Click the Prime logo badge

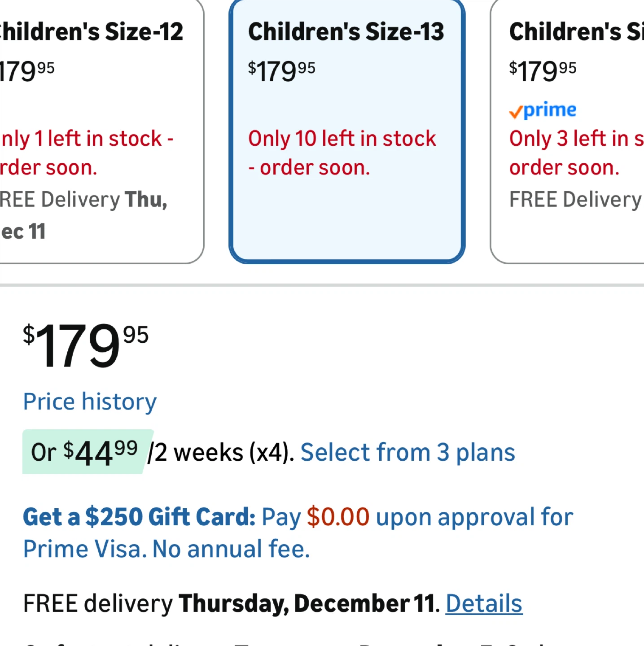coord(543,110)
